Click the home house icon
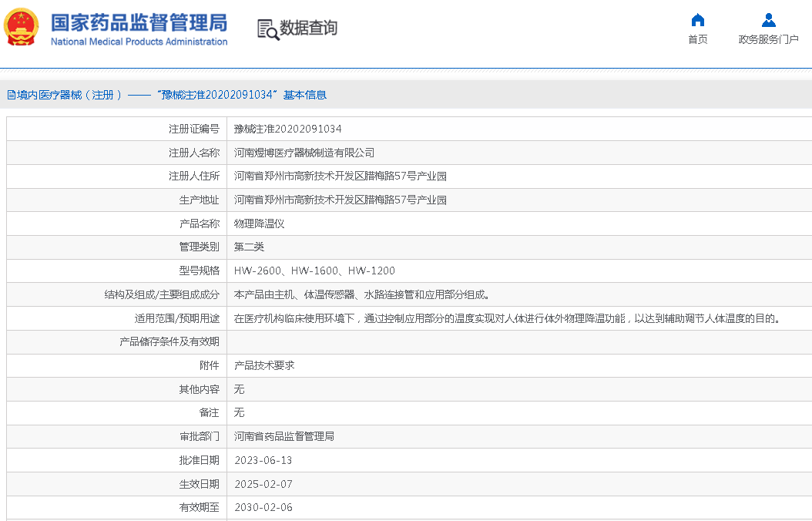The width and height of the screenshot is (812, 521). pyautogui.click(x=698, y=20)
